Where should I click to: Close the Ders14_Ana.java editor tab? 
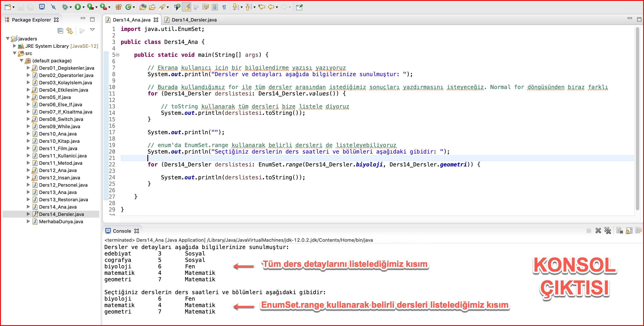[156, 20]
